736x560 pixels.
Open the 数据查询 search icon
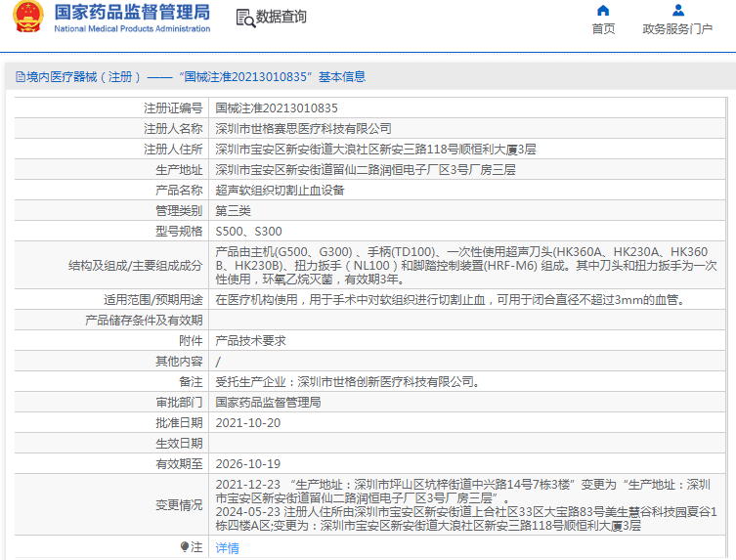coord(245,18)
